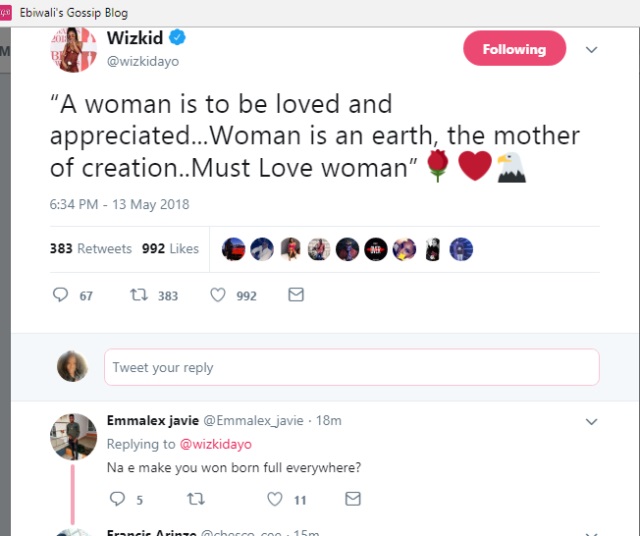The height and width of the screenshot is (536, 640).
Task: Click the envelope icon on Emmalex javie's reply
Action: [352, 498]
